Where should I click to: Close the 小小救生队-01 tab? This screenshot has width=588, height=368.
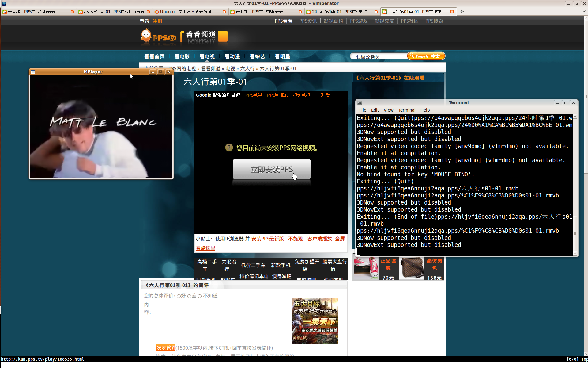pyautogui.click(x=148, y=12)
